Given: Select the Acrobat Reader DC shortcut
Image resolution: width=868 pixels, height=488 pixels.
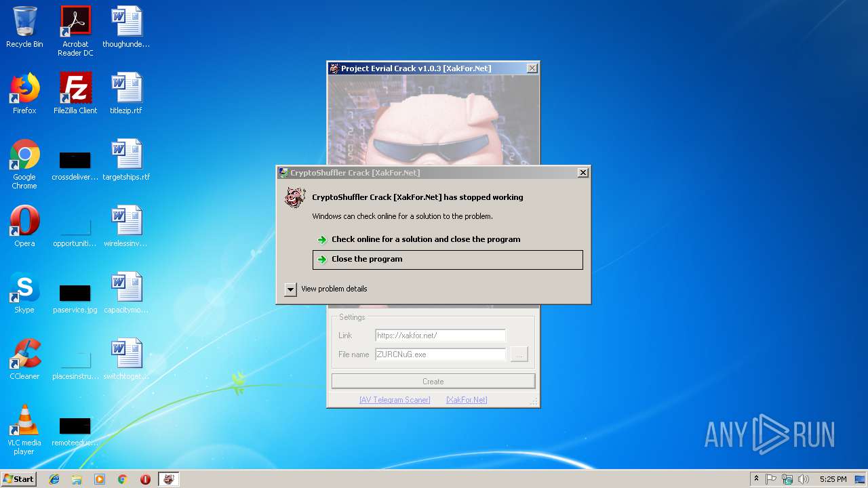Looking at the screenshot, I should click(x=75, y=31).
